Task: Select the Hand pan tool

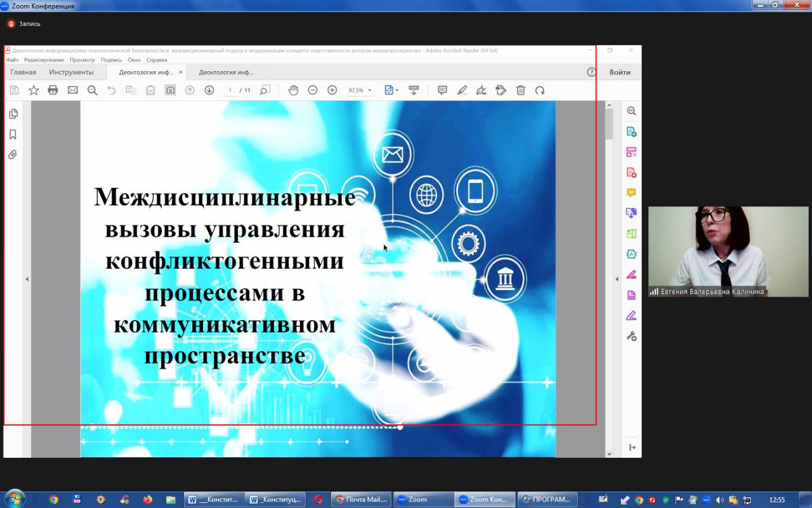Action: [x=293, y=90]
